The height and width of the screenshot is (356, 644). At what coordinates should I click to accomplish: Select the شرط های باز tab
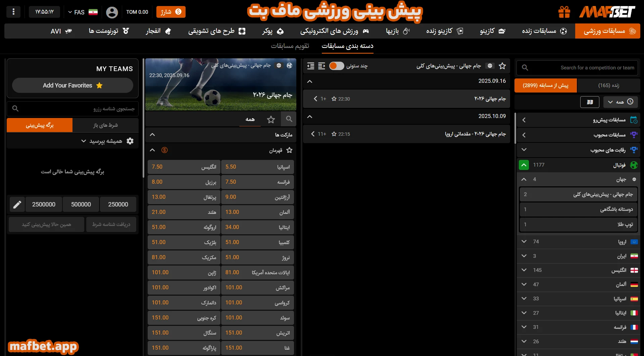105,125
